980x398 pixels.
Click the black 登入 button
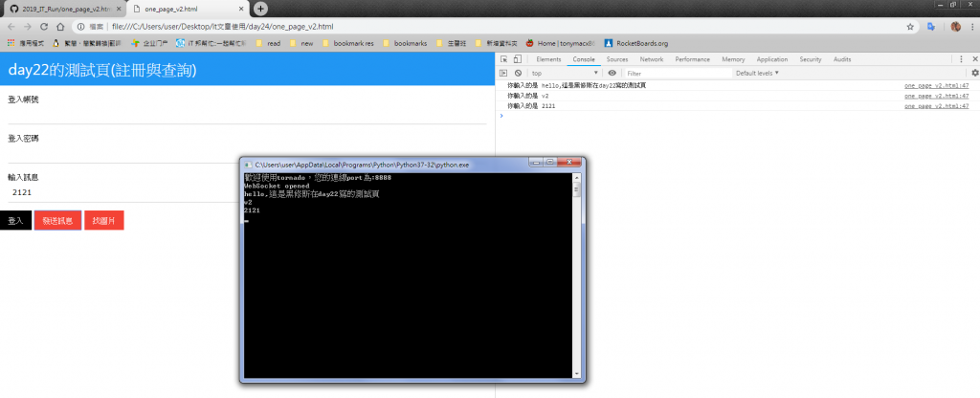click(x=15, y=221)
